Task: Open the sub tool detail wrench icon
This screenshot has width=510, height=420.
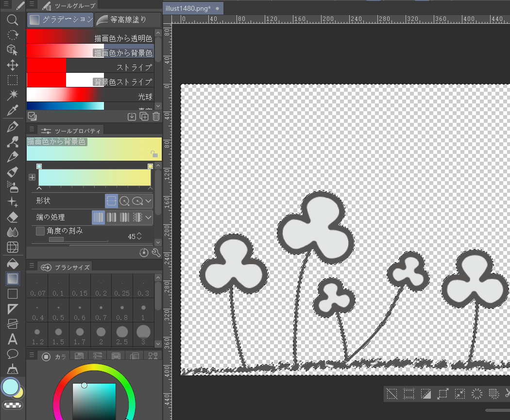Action: point(156,252)
